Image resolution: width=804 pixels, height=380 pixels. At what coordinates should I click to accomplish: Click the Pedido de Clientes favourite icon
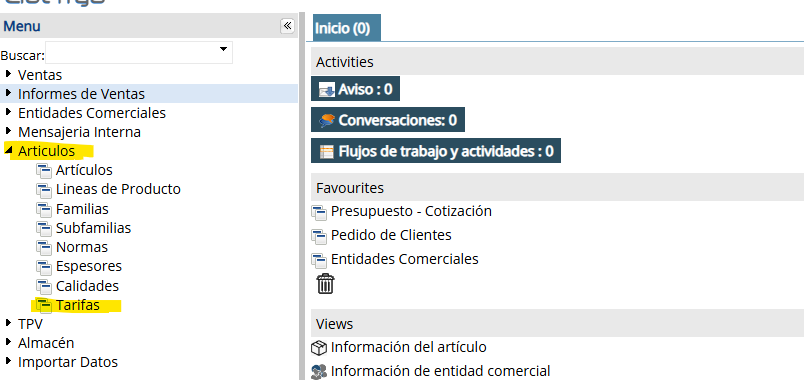tap(319, 236)
